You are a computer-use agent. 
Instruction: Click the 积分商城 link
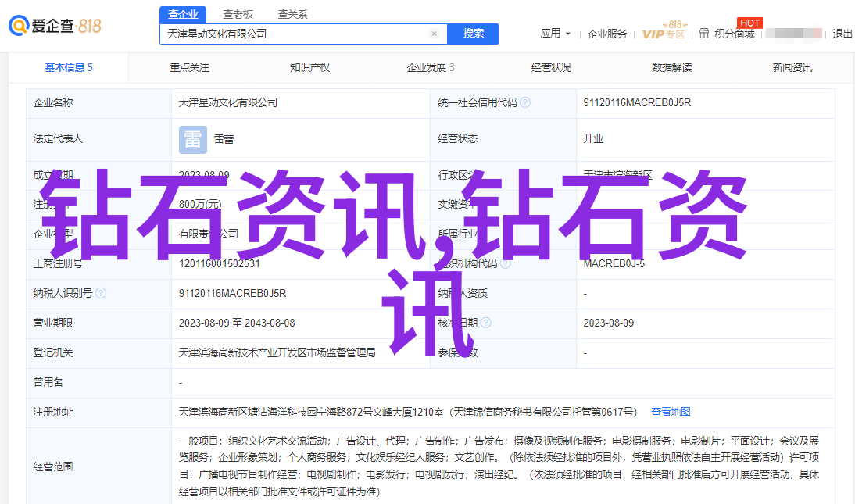735,34
